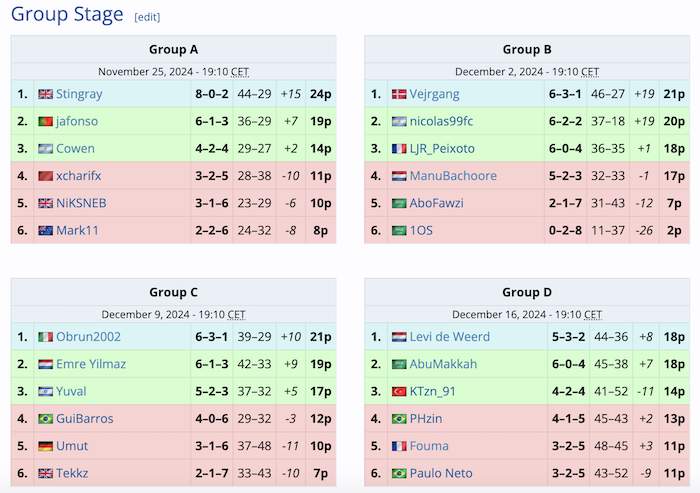The image size is (700, 493).
Task: Click the Denmark flag next to Vejrgang
Action: pyautogui.click(x=399, y=94)
